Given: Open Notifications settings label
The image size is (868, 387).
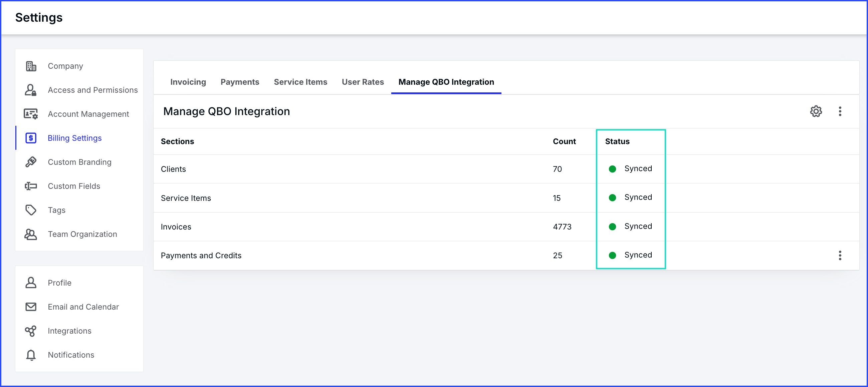Looking at the screenshot, I should [71, 355].
